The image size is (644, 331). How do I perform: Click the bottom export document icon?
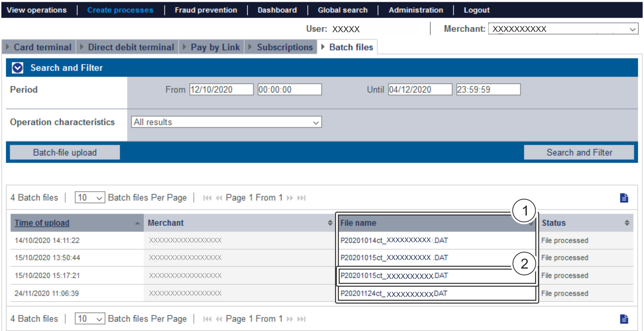pyautogui.click(x=624, y=319)
